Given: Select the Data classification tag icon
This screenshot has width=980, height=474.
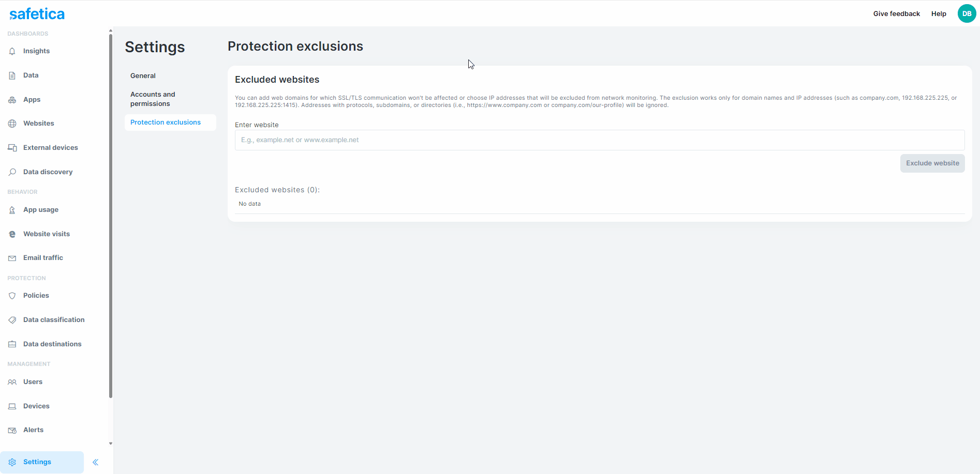Looking at the screenshot, I should (12, 319).
